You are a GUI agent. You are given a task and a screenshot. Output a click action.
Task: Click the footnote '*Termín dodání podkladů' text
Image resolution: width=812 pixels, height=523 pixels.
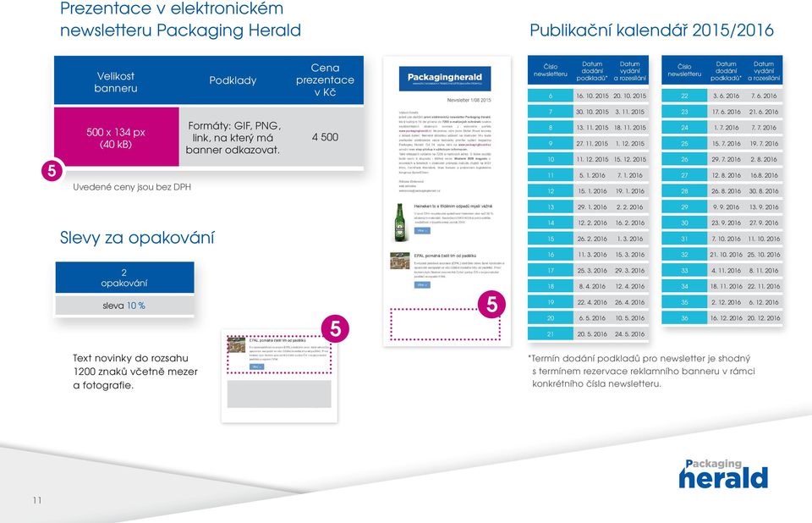coord(641,372)
